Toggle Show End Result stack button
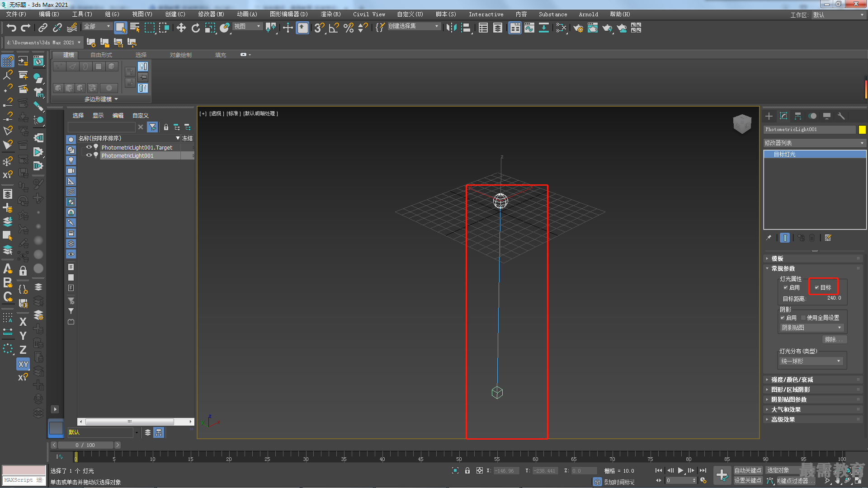The image size is (868, 488). pos(785,238)
